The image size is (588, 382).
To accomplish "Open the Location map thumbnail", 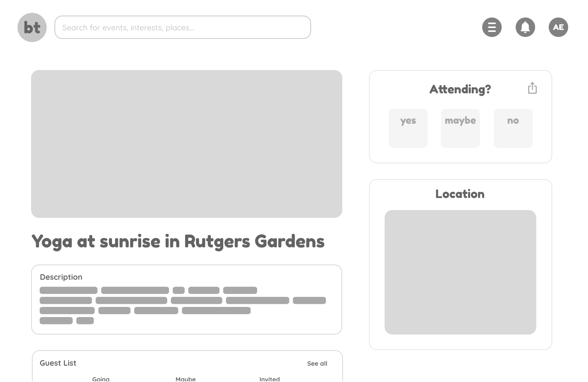I will point(460,272).
